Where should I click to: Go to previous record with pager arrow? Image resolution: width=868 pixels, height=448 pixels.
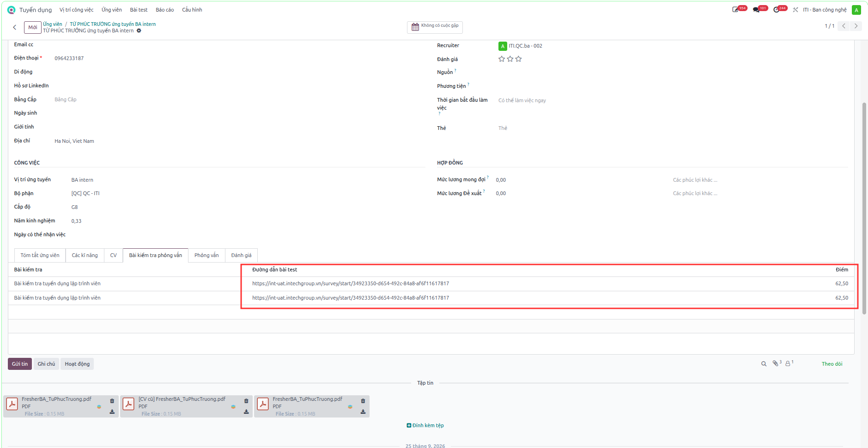click(x=844, y=26)
